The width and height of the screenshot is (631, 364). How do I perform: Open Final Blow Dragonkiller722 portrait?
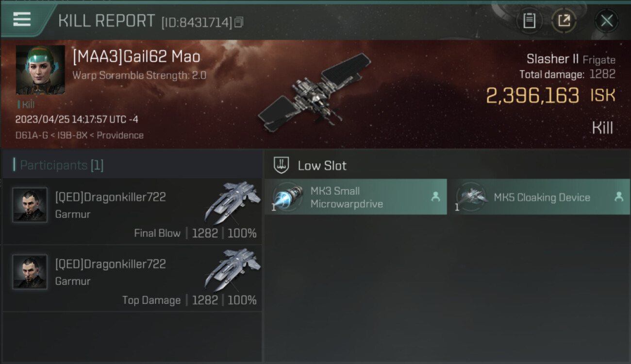[30, 205]
